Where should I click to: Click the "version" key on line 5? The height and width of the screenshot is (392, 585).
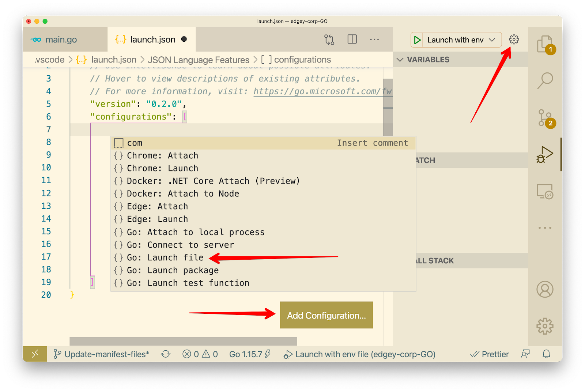[x=113, y=104]
